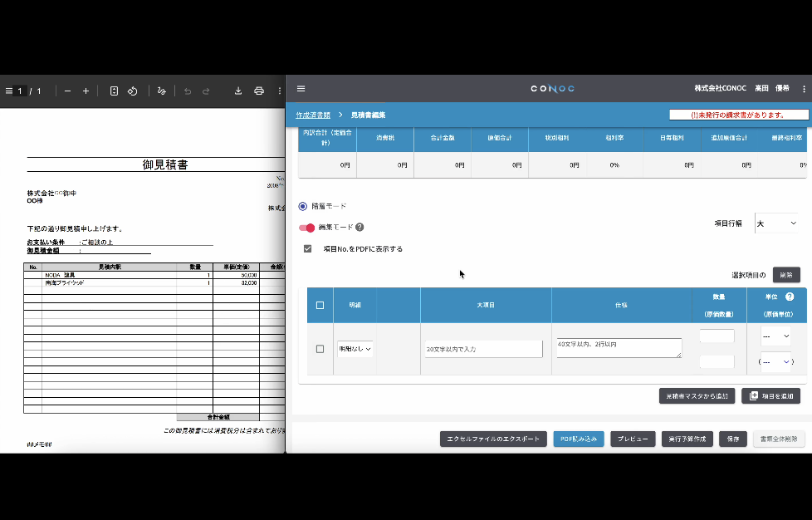Expand the 明細なし dropdown
812x520 pixels.
pyautogui.click(x=355, y=350)
